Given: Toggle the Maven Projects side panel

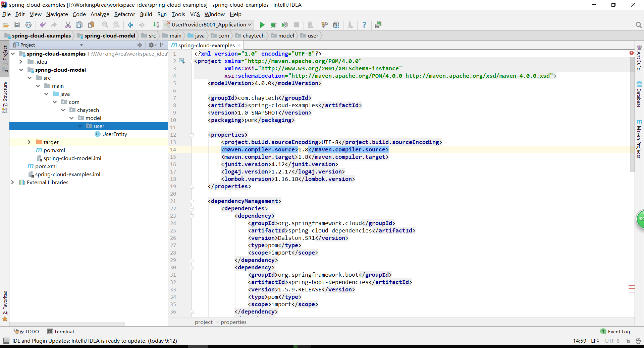Looking at the screenshot, I should (639, 138).
